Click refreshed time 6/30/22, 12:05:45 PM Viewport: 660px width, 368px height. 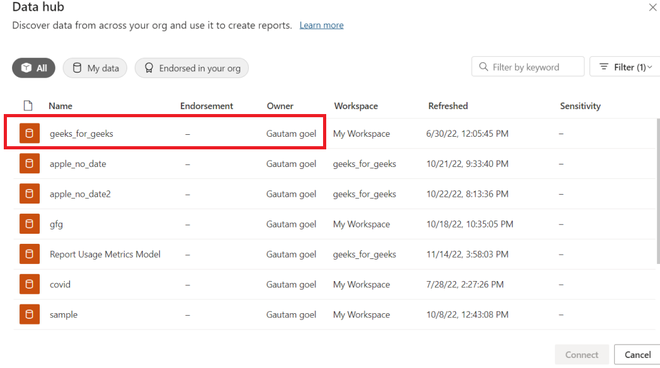pyautogui.click(x=467, y=134)
